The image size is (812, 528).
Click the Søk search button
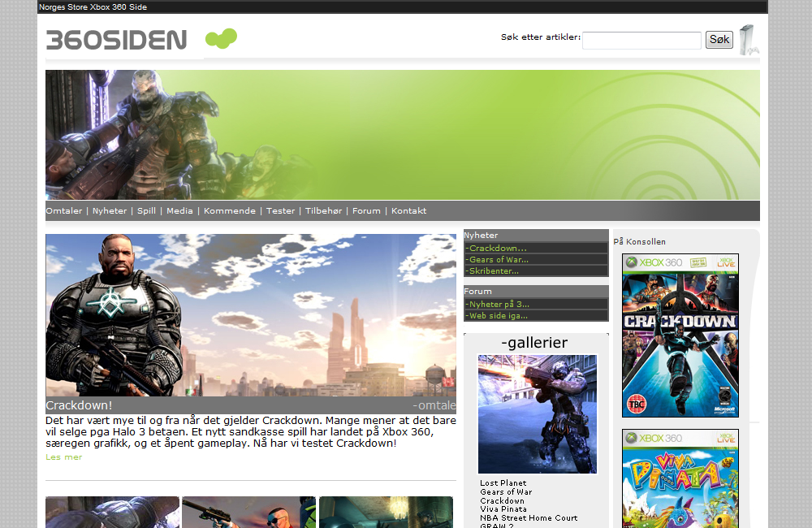pos(719,39)
